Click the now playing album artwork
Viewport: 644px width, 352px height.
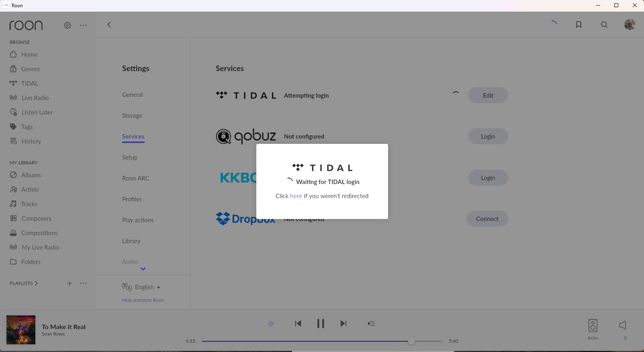tap(21, 330)
